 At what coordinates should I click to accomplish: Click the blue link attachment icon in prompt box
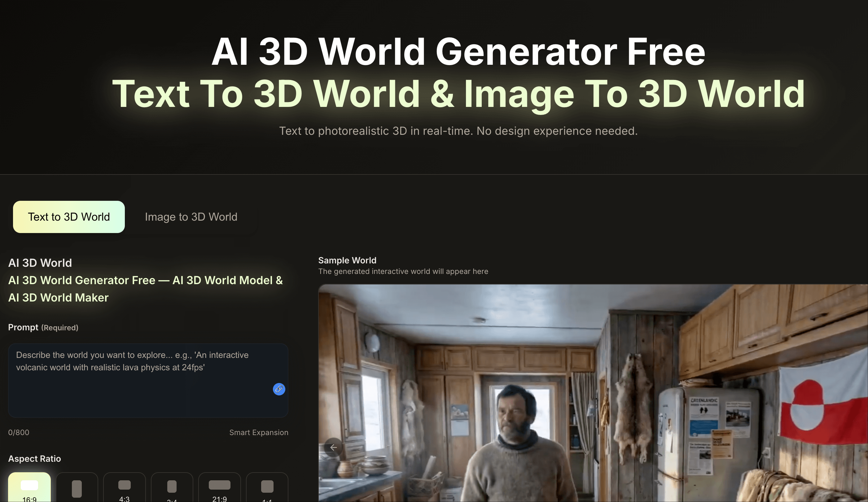click(279, 389)
